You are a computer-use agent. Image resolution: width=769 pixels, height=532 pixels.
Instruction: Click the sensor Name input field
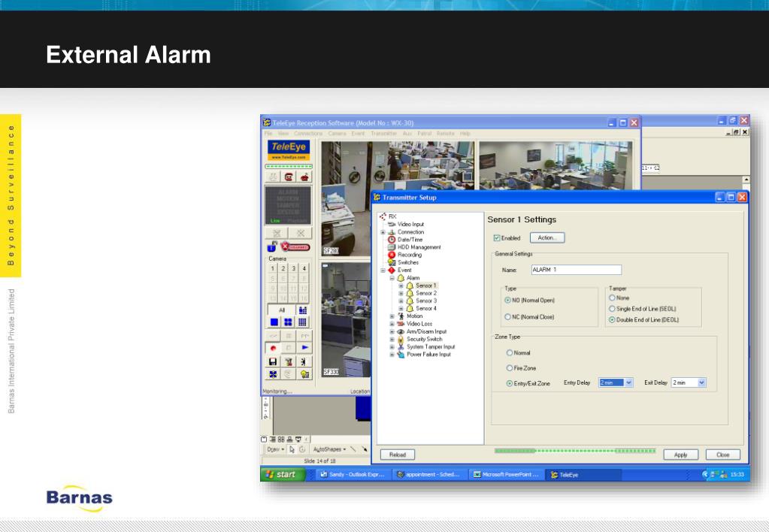577,270
